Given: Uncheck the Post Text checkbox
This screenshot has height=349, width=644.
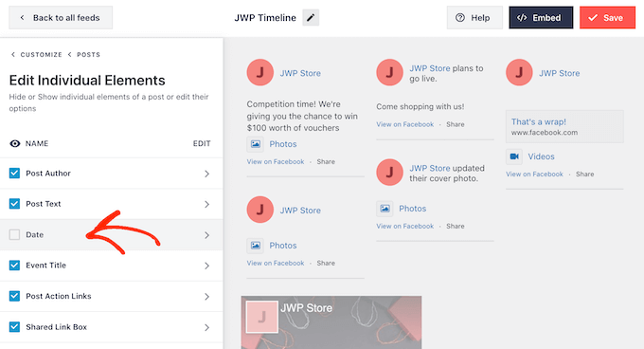Looking at the screenshot, I should click(14, 204).
